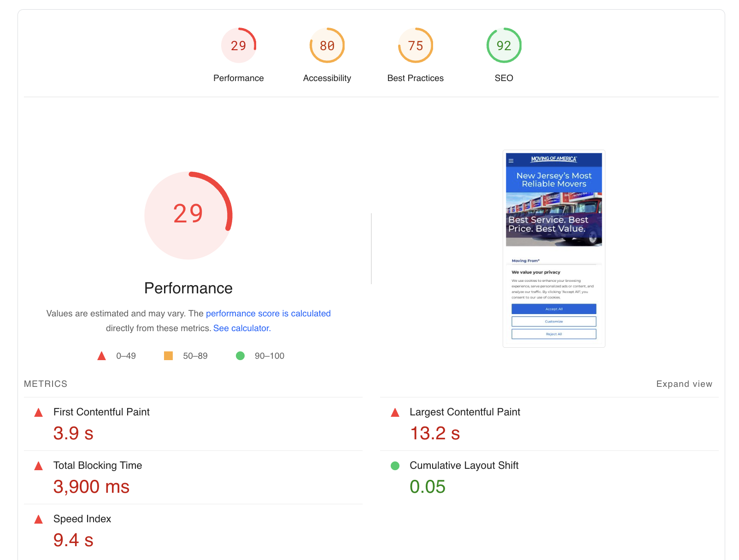Viewport: 739px width, 560px height.
Task: Click the '9.4 s' Speed Index value
Action: coord(73,540)
